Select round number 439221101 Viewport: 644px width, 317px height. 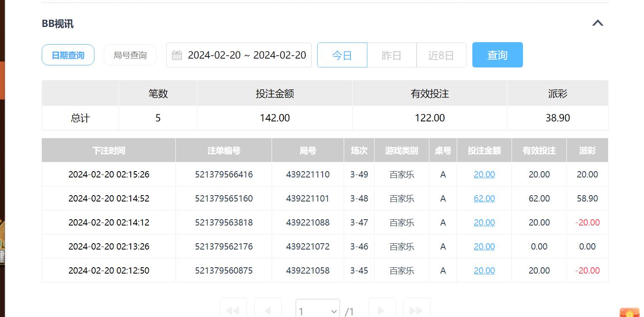coord(308,198)
